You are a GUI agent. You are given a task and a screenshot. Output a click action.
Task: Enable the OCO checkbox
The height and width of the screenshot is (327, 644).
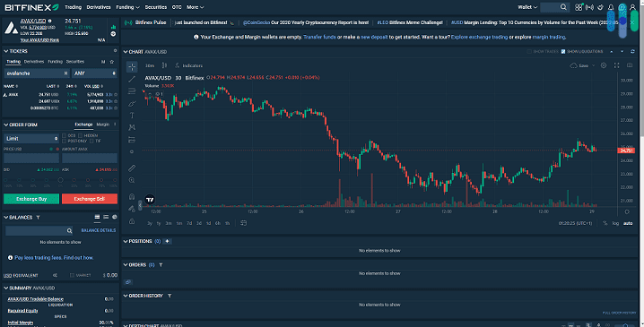[64, 135]
